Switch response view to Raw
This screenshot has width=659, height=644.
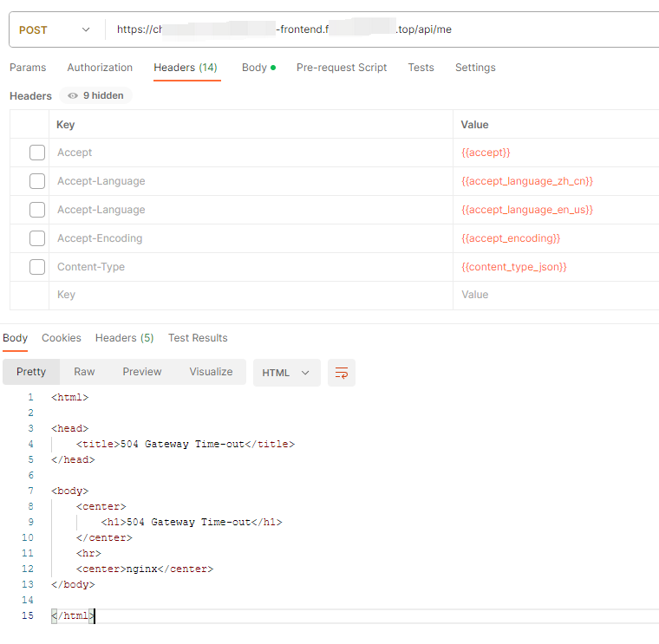pos(84,372)
